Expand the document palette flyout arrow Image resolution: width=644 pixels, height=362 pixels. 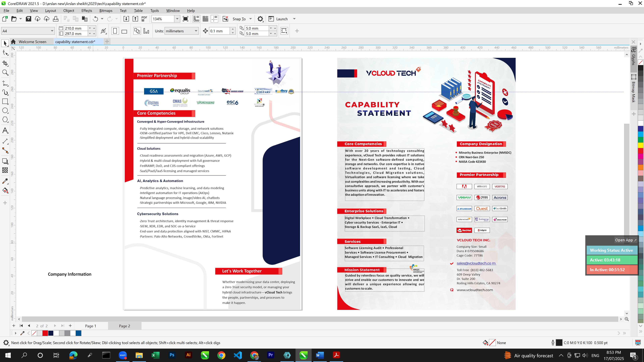[x=15, y=333]
